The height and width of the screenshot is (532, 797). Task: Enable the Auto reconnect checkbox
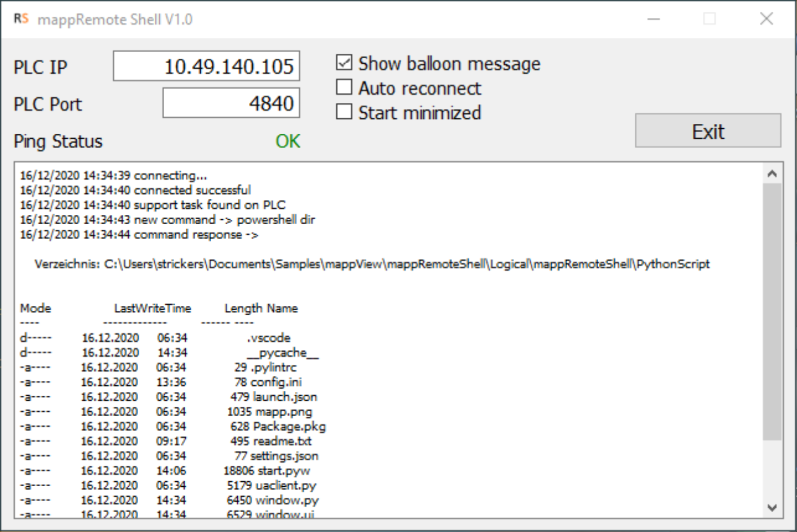coord(344,88)
